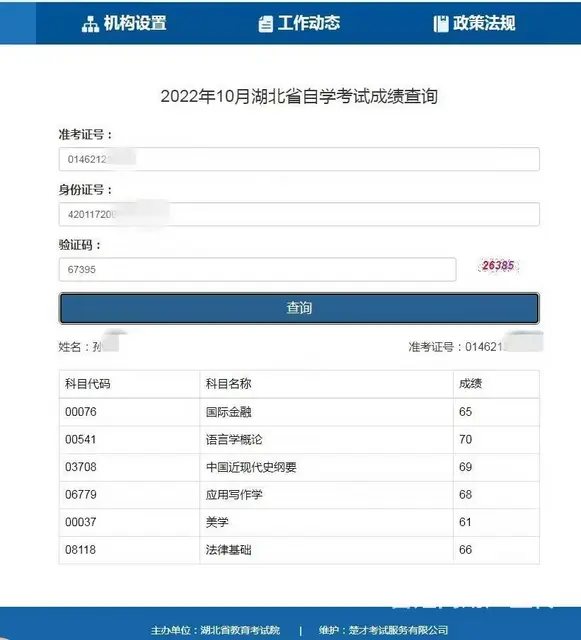Click the 验证码 input field
This screenshot has width=581, height=640.
click(257, 269)
